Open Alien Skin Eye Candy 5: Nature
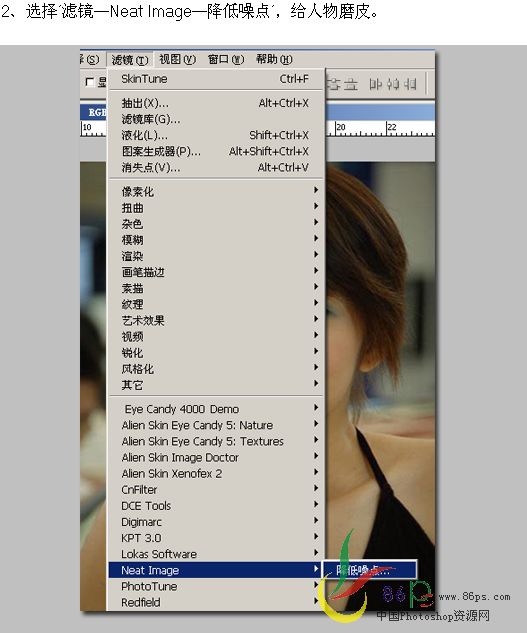 click(215, 425)
